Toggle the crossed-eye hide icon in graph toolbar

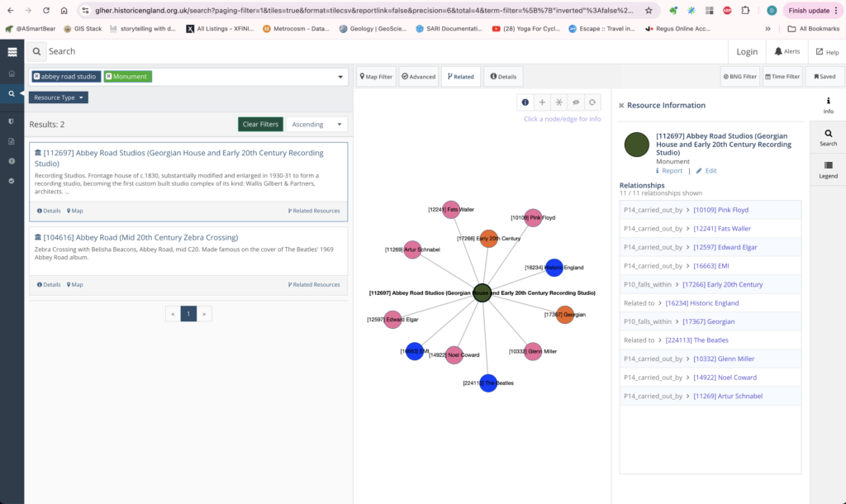(x=576, y=102)
